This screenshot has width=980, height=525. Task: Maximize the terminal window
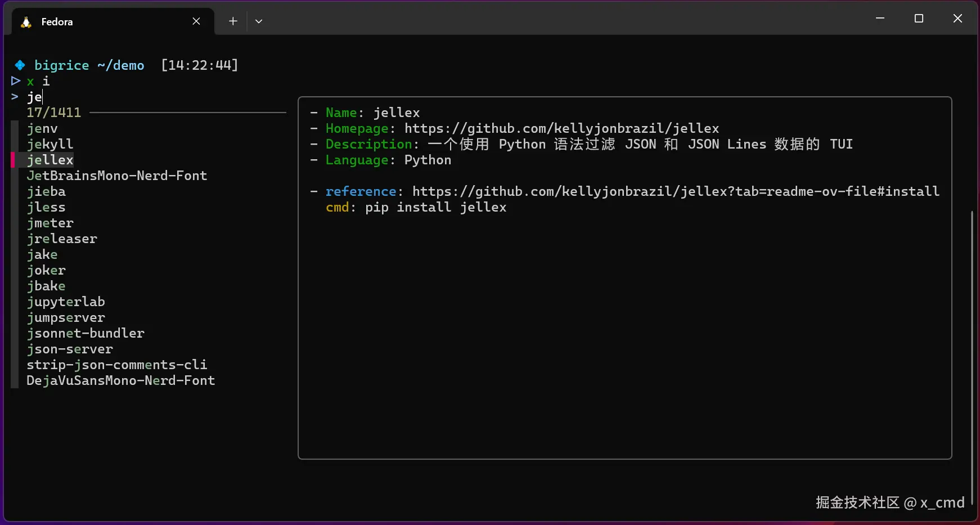pyautogui.click(x=919, y=19)
